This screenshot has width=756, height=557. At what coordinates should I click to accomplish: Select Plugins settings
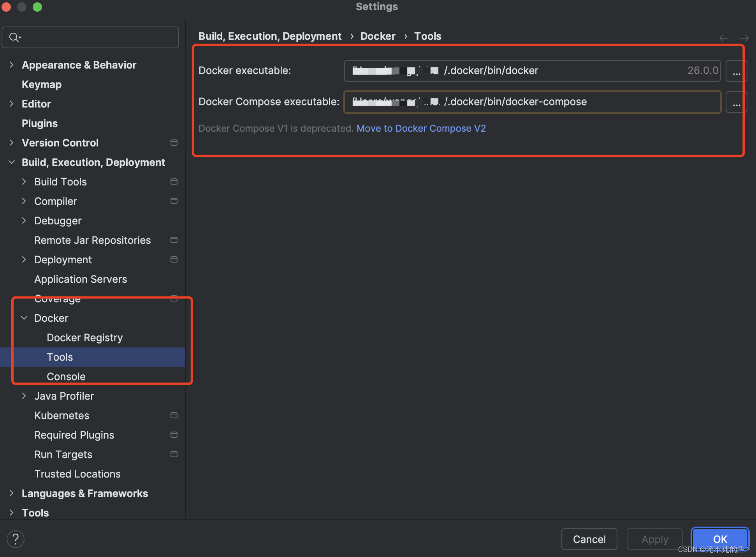click(40, 123)
